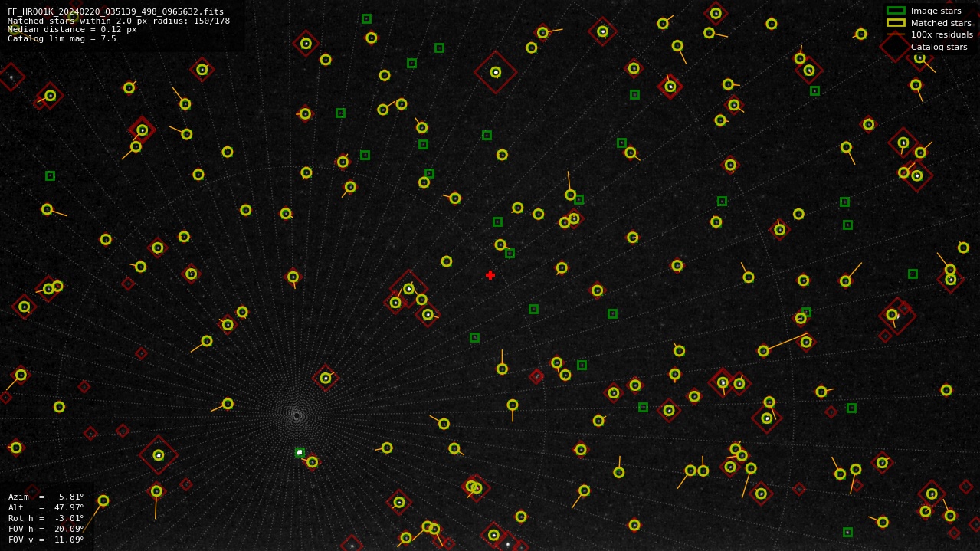Click the celestial pole where grid lines converge
Viewport: 980px width, 551px height.
pyautogui.click(x=297, y=415)
